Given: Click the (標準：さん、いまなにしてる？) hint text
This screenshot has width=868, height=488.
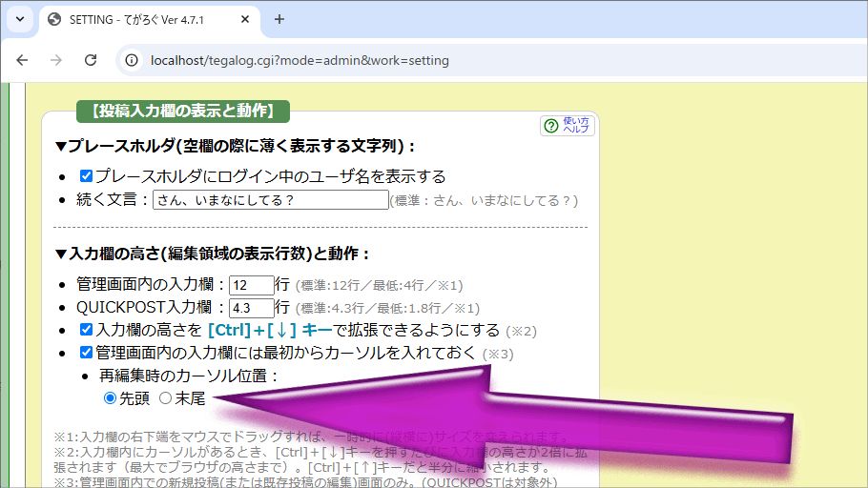Looking at the screenshot, I should click(x=484, y=200).
